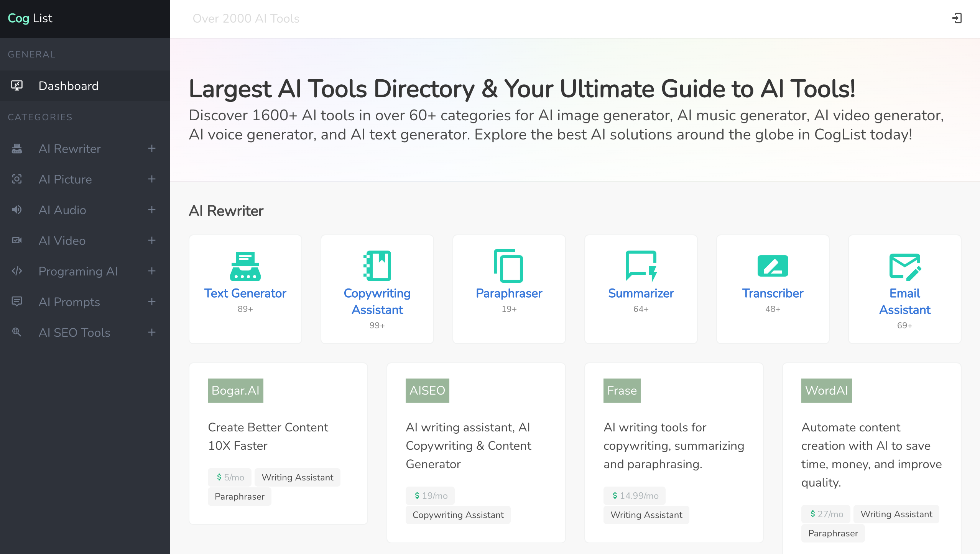Image resolution: width=980 pixels, height=554 pixels.
Task: Open the Transcriber category link
Action: [773, 293]
